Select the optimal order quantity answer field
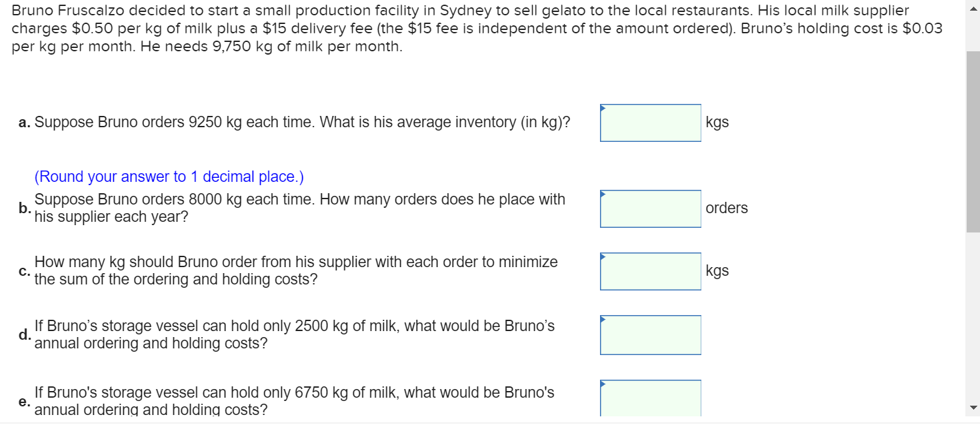The height and width of the screenshot is (425, 980). pyautogui.click(x=650, y=270)
